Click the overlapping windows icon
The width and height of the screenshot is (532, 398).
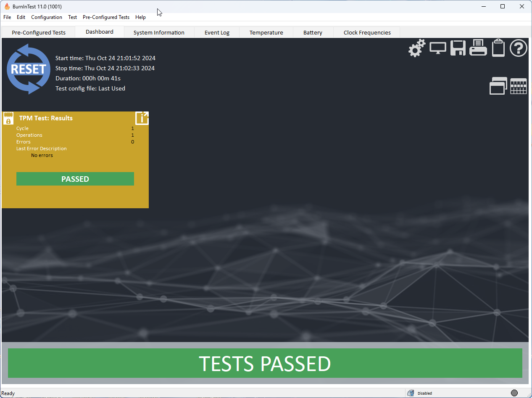pyautogui.click(x=498, y=86)
